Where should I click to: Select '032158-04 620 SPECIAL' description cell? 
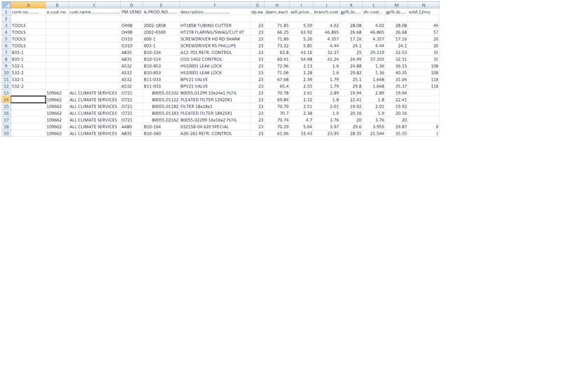[x=214, y=127]
